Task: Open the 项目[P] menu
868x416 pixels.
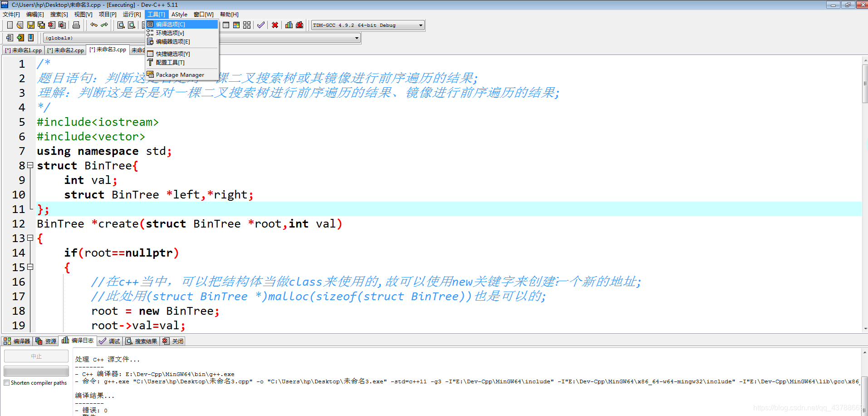Action: tap(108, 15)
